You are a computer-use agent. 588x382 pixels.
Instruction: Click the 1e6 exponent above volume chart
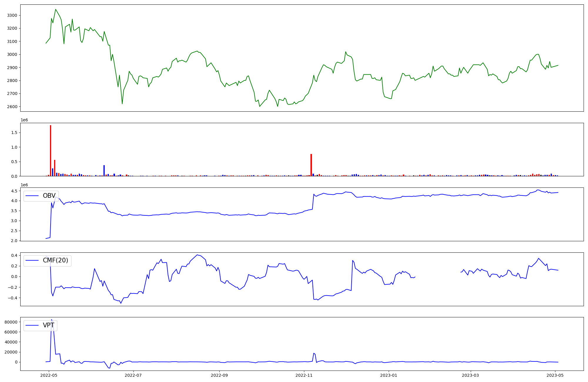pyautogui.click(x=24, y=120)
